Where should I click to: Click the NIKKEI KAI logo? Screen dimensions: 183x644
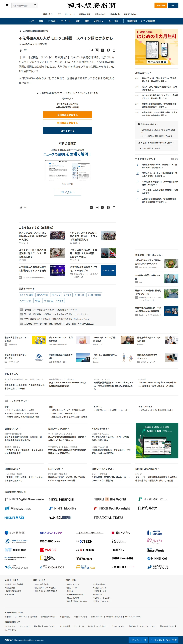coord(157,558)
